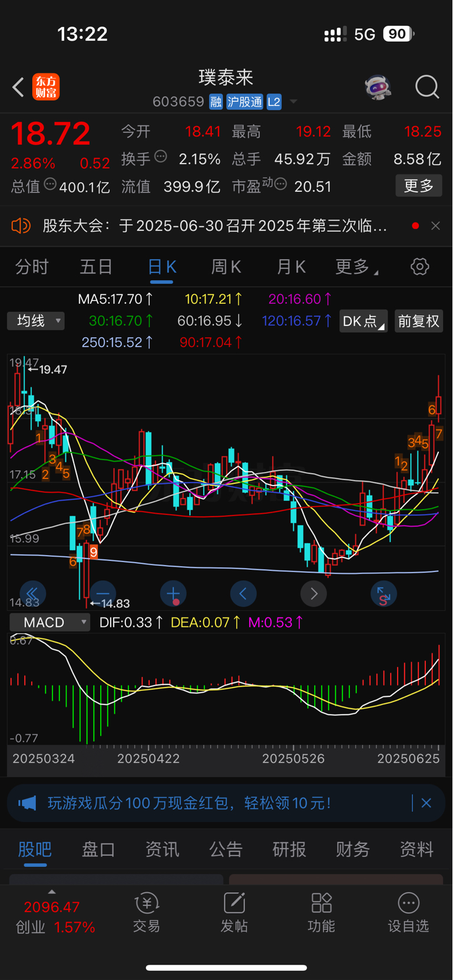Select the 月K chart tab

291,267
